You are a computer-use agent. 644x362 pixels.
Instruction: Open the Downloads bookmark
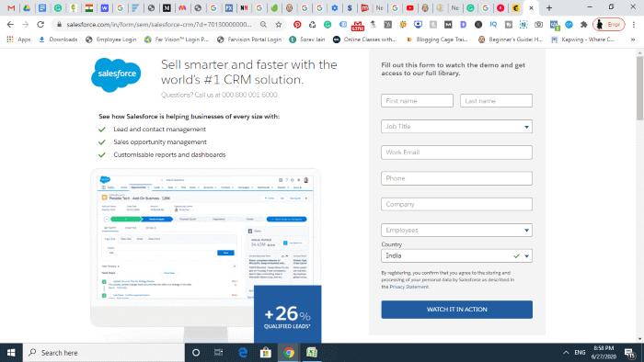pyautogui.click(x=58, y=40)
